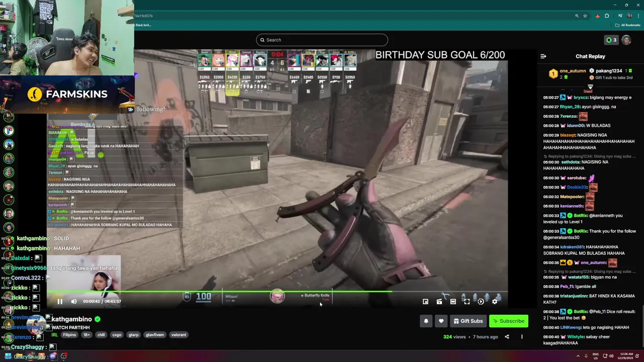
Task: Pause the video playback
Action: point(59,302)
